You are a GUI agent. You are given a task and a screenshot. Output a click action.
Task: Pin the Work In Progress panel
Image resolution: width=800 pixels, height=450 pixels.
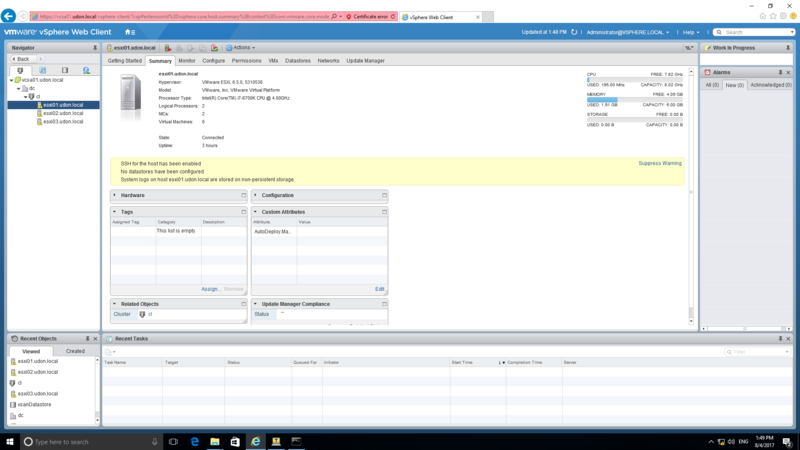tap(788, 47)
